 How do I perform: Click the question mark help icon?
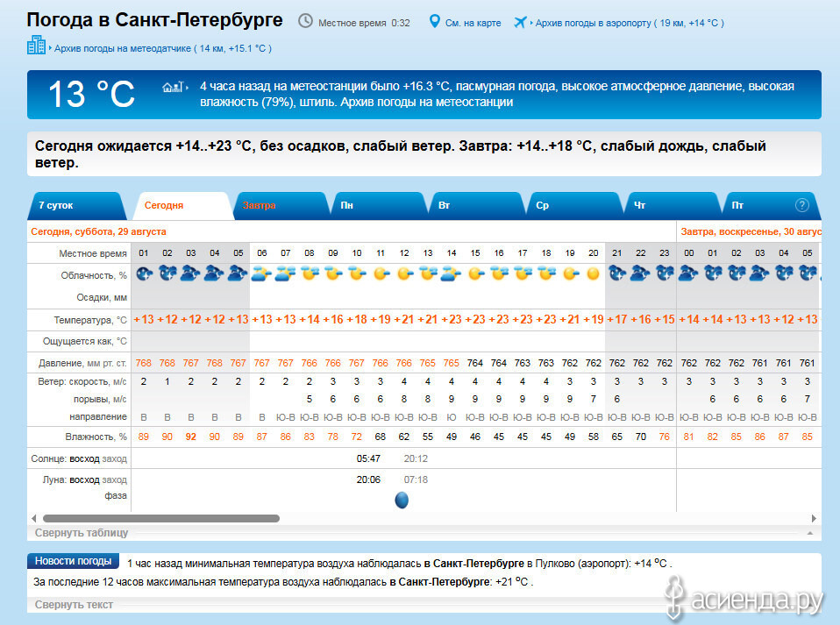click(x=801, y=205)
